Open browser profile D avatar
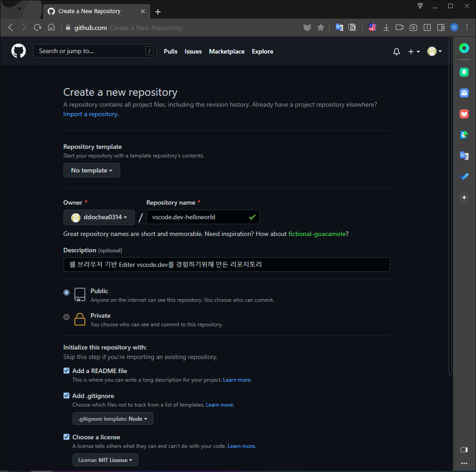 pos(454,27)
